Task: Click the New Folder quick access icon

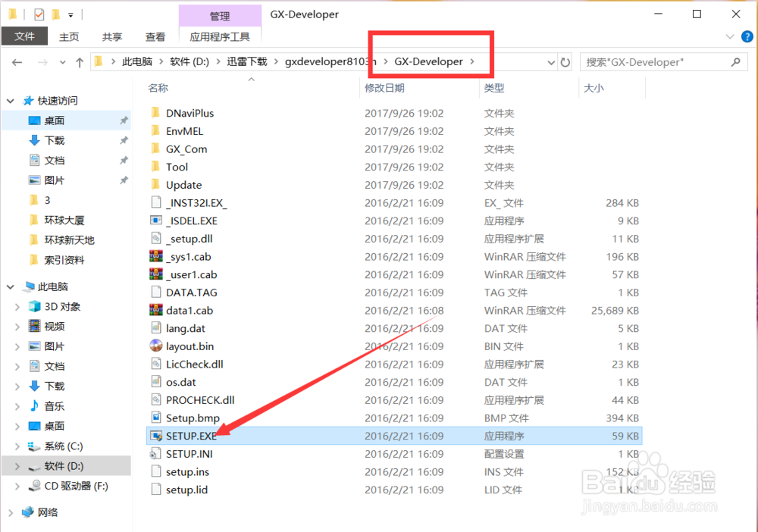Action: [x=56, y=14]
